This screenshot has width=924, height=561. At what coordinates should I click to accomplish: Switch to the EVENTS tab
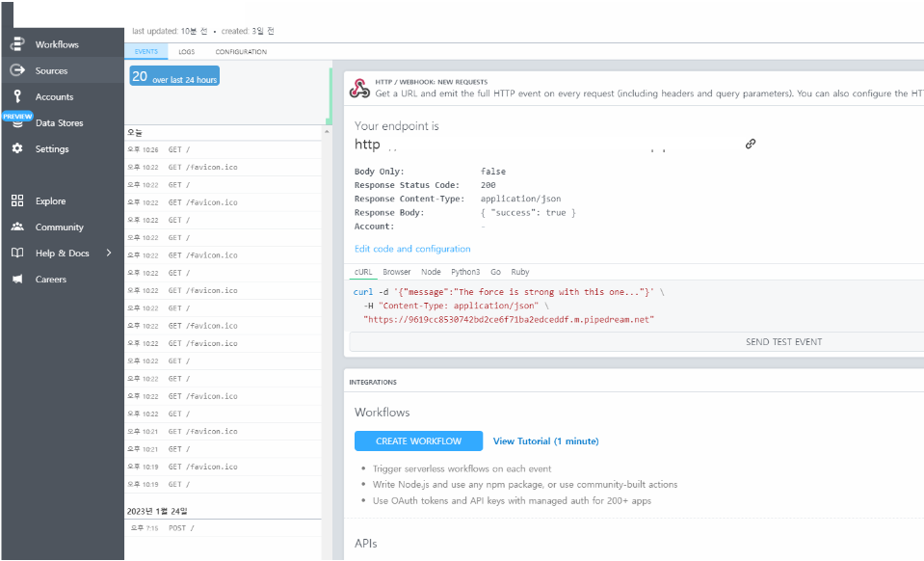[x=146, y=52]
